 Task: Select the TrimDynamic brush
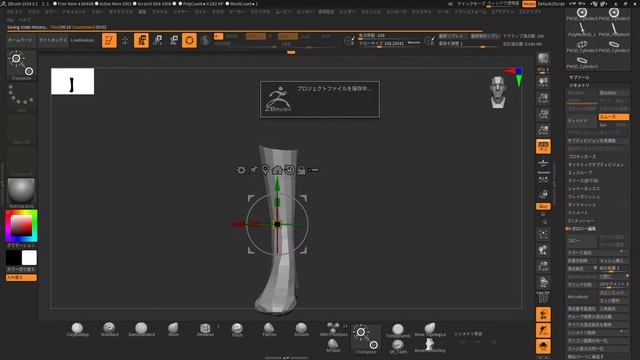point(398,331)
